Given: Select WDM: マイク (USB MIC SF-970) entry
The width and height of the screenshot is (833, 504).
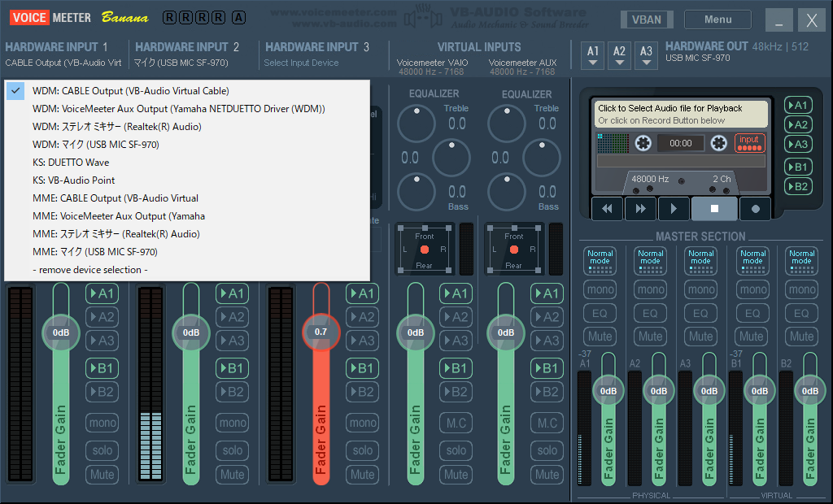Looking at the screenshot, I should click(x=187, y=145).
